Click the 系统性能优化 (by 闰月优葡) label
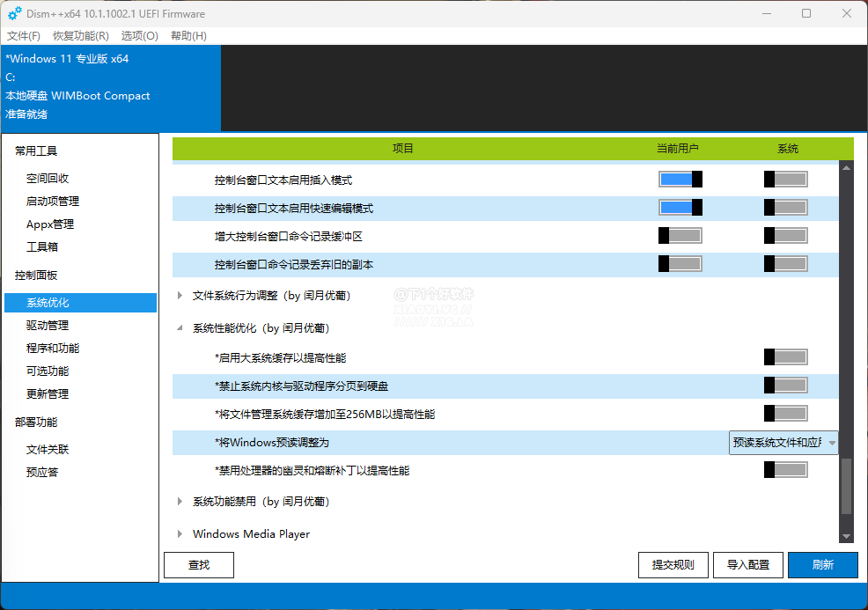 (x=261, y=328)
